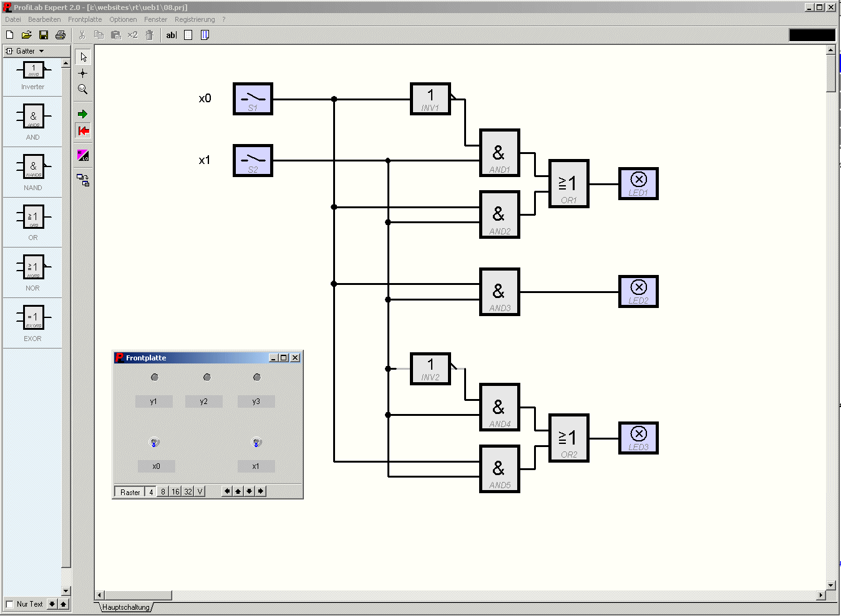
Task: Flip the x1 toggle switch on Frontplatte
Action: click(x=256, y=443)
